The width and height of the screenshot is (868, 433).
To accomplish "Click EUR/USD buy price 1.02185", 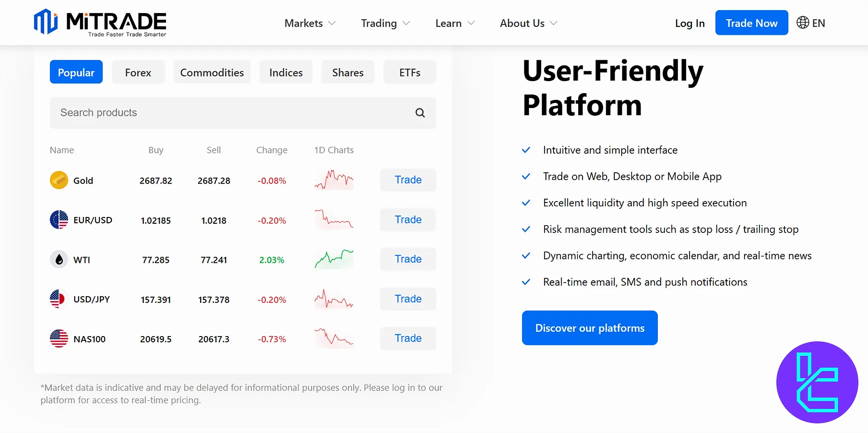I will point(156,220).
